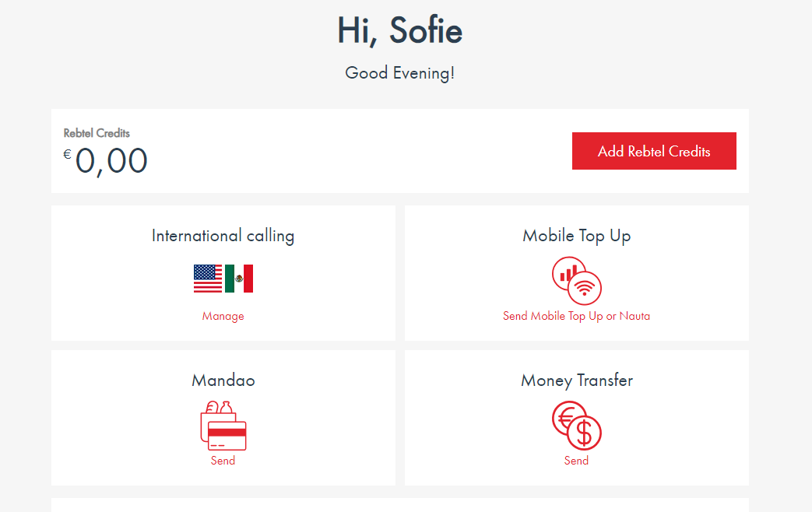Click the United States flag icon
The image size is (812, 512).
pyautogui.click(x=208, y=279)
